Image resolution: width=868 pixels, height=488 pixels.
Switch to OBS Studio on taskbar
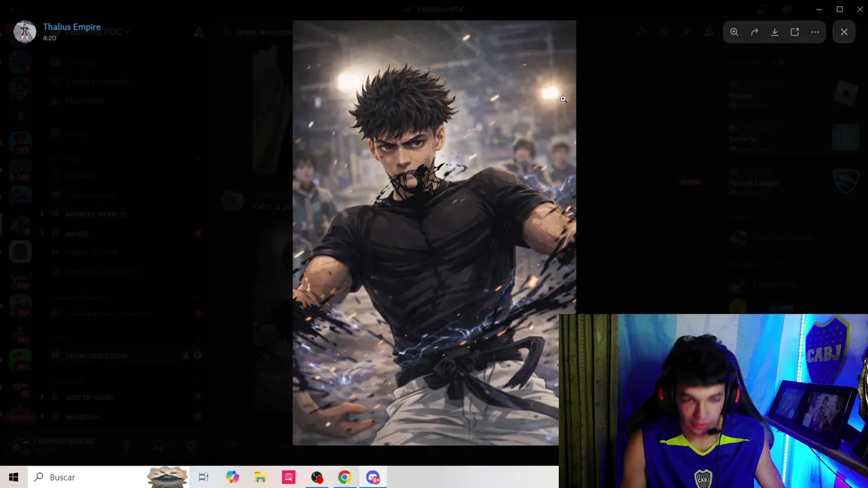317,477
